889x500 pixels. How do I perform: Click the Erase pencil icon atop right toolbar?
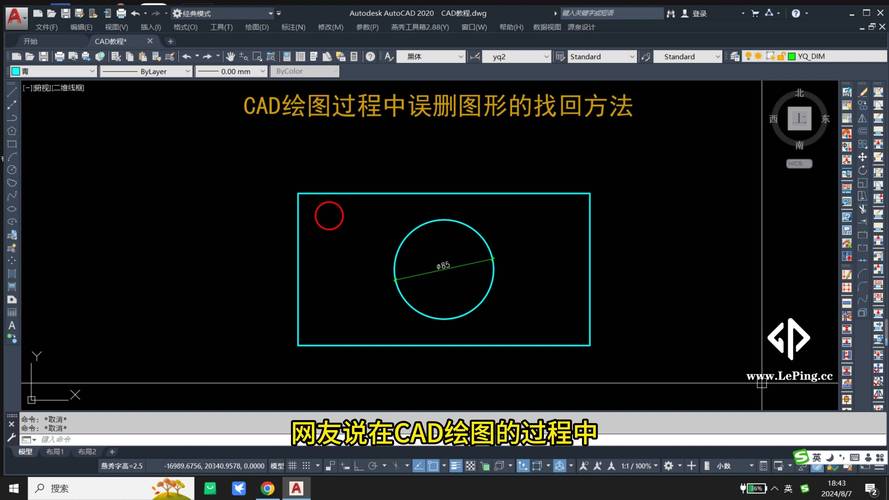tap(862, 92)
